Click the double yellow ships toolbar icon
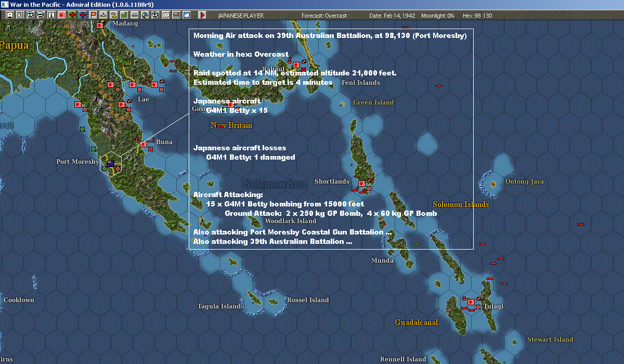The width and height of the screenshot is (624, 364). (x=113, y=15)
